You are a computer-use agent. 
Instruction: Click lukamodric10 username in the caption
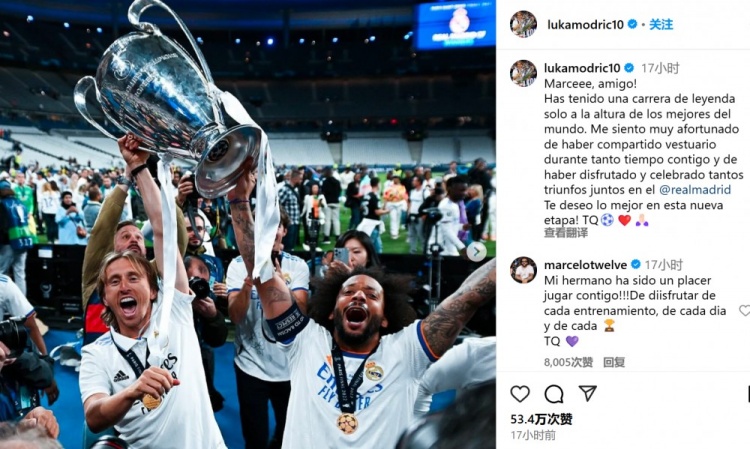pyautogui.click(x=582, y=68)
